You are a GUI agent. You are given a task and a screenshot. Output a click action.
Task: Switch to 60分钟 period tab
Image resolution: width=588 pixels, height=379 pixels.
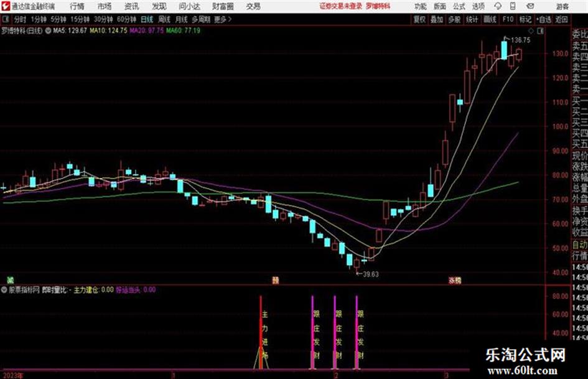[x=127, y=19]
